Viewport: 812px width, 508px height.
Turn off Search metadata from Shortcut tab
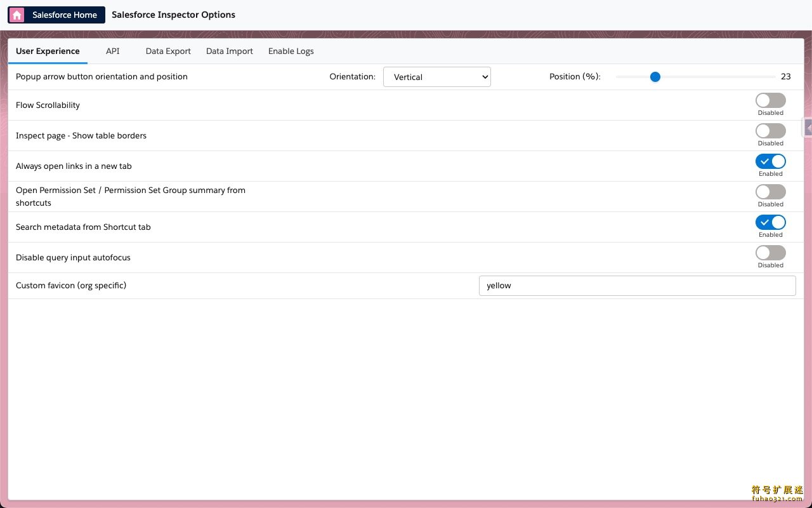771,222
